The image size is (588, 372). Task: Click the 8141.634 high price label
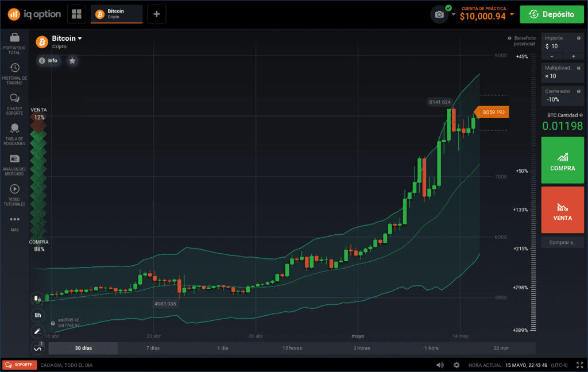[439, 102]
